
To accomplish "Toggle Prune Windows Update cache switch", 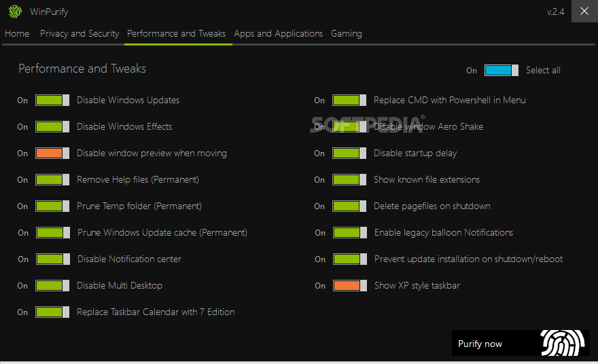I will coord(53,232).
